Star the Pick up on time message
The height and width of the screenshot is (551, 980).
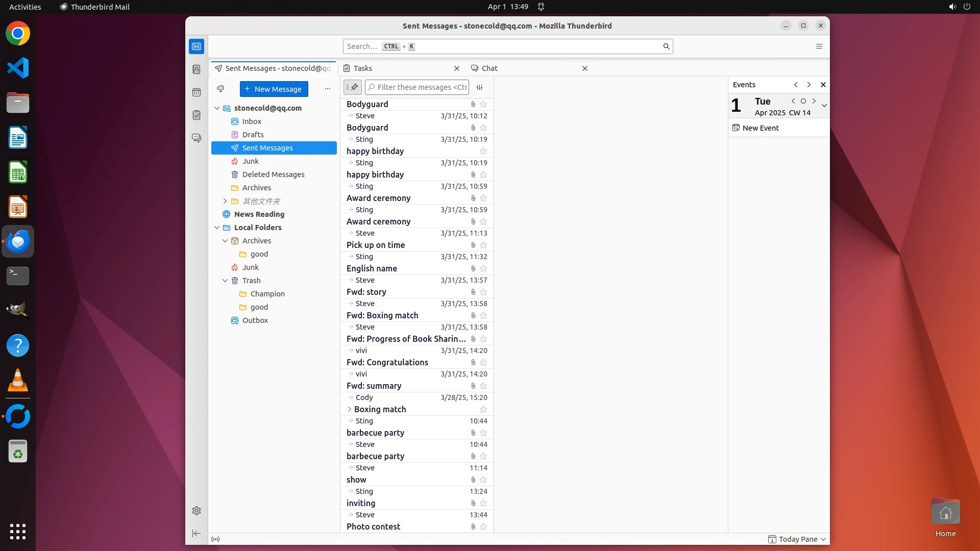[483, 245]
